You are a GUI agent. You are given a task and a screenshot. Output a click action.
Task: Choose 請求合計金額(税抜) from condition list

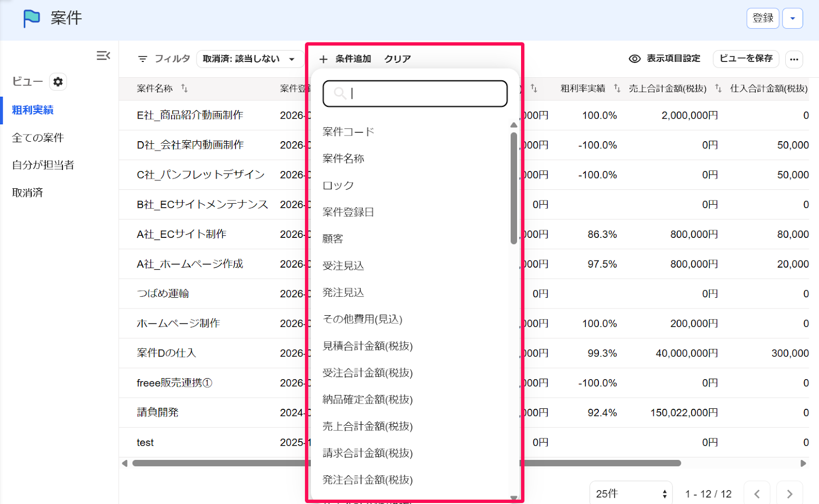368,453
